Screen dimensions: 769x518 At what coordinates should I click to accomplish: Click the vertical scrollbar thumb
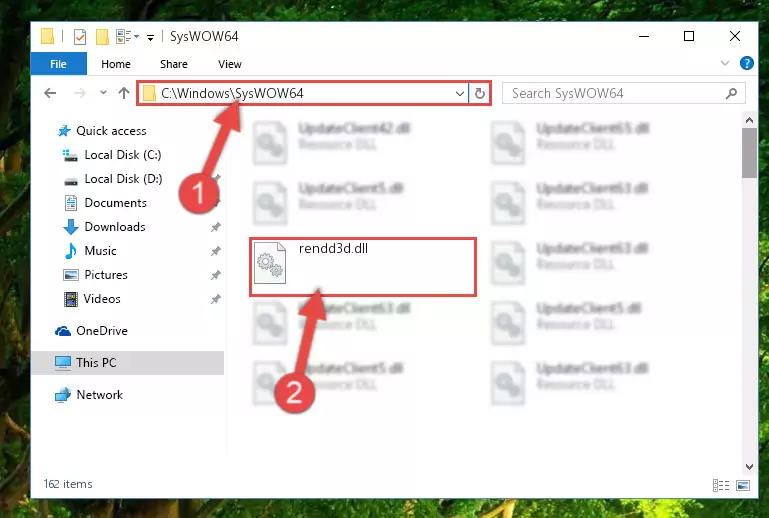749,153
